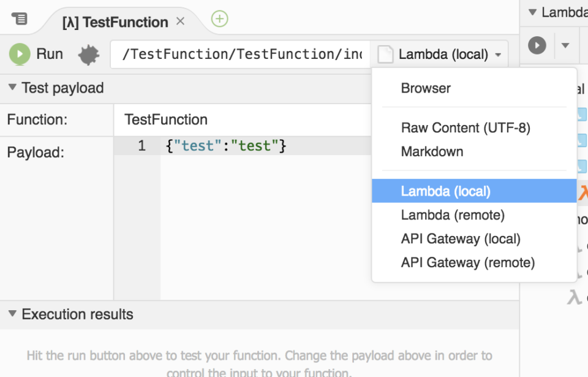Click the hamburger icon in the top-left corner
Image resolution: width=588 pixels, height=377 pixels.
20,18
